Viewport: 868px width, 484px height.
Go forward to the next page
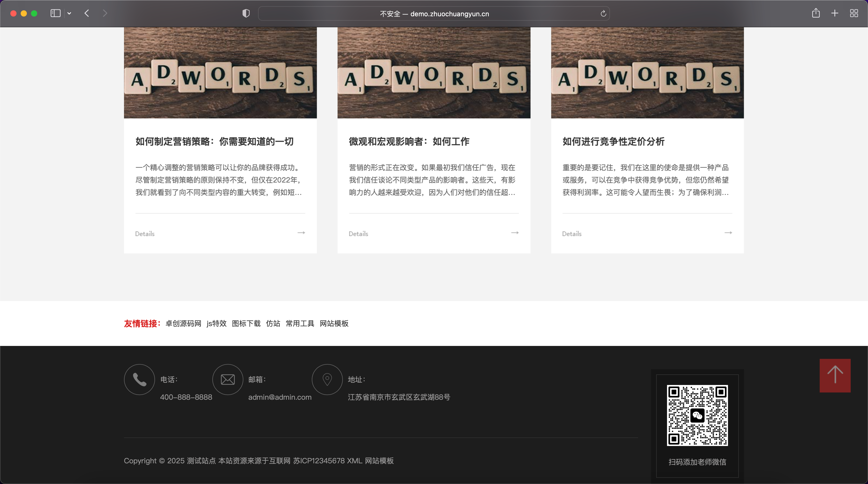(x=105, y=13)
